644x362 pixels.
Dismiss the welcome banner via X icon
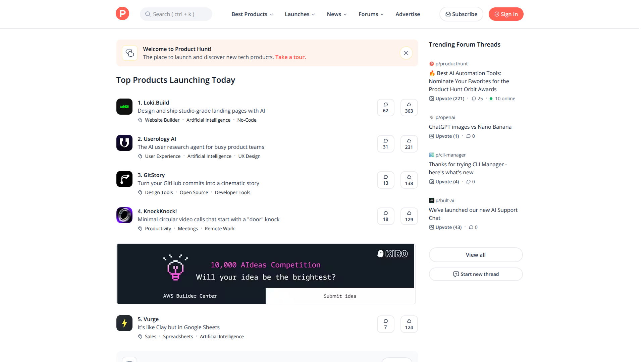coord(406,53)
